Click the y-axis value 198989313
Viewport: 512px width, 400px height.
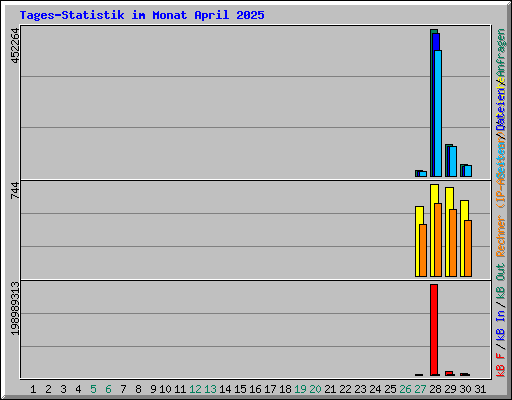pos(15,309)
